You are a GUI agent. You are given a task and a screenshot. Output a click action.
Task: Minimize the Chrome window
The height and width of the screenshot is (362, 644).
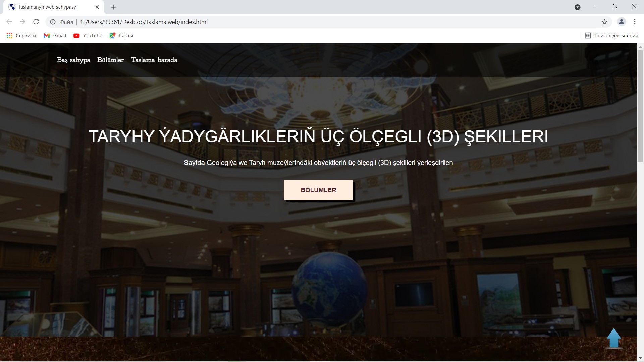pos(596,6)
